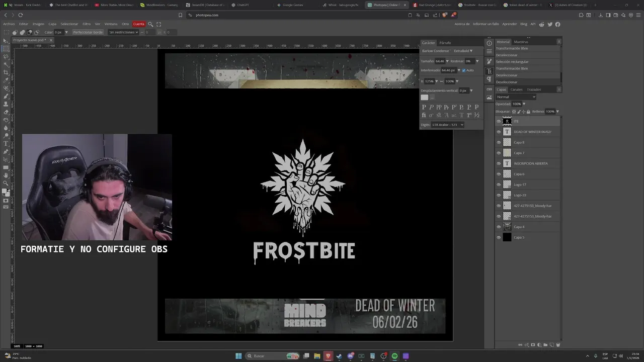Click the search magnifier in menu bar
Image resolution: width=644 pixels, height=362 pixels.
coord(150,24)
